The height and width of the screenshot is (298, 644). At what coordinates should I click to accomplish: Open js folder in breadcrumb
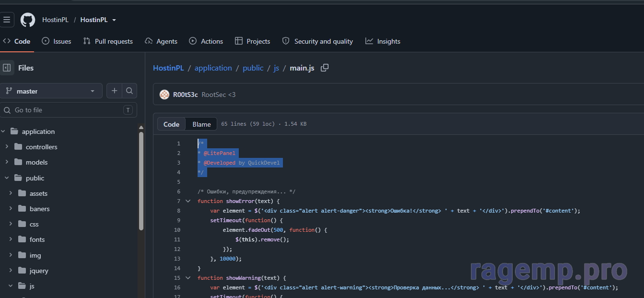(x=276, y=68)
